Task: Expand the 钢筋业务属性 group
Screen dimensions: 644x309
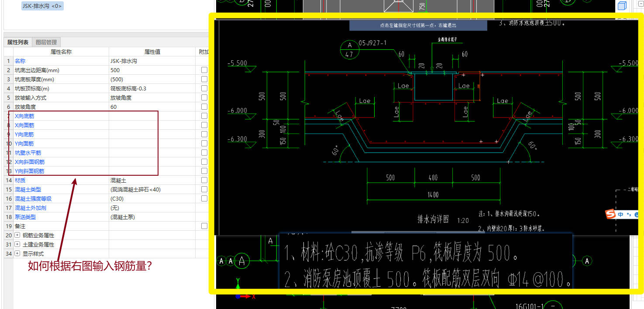Action: (17, 235)
